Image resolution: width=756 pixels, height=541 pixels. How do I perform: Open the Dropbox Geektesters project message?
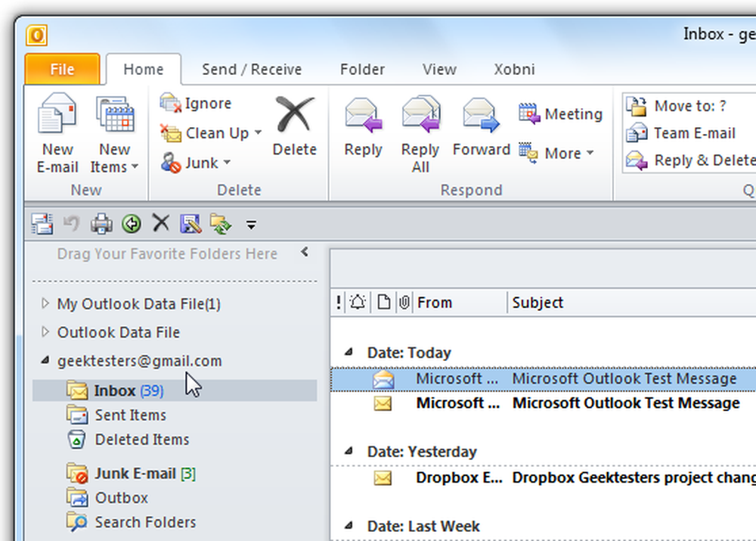point(544,477)
